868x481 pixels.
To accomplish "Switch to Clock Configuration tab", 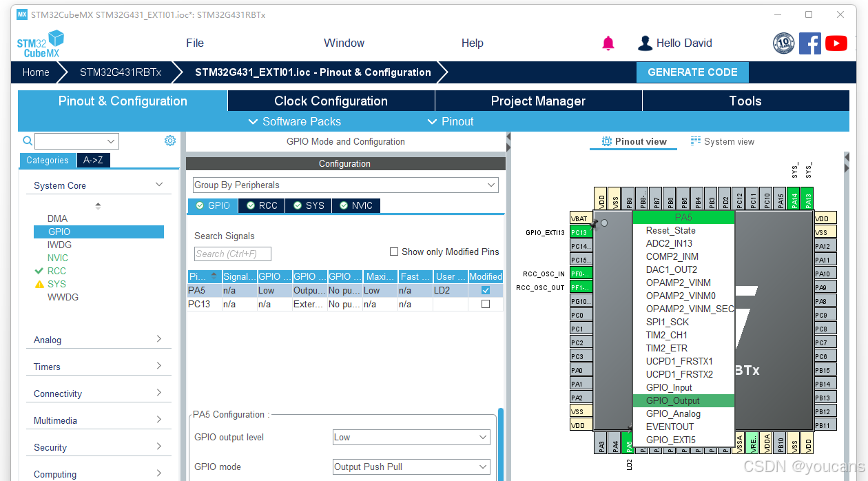I will (331, 101).
